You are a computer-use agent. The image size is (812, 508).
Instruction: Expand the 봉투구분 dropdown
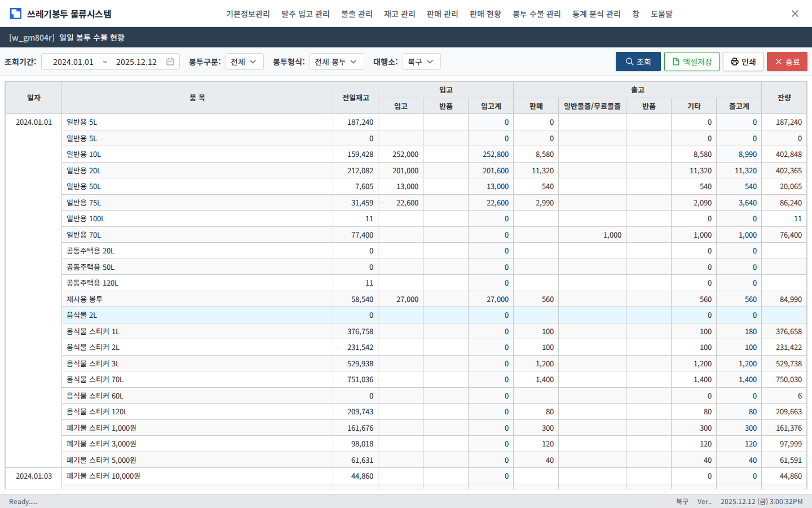pyautogui.click(x=244, y=62)
